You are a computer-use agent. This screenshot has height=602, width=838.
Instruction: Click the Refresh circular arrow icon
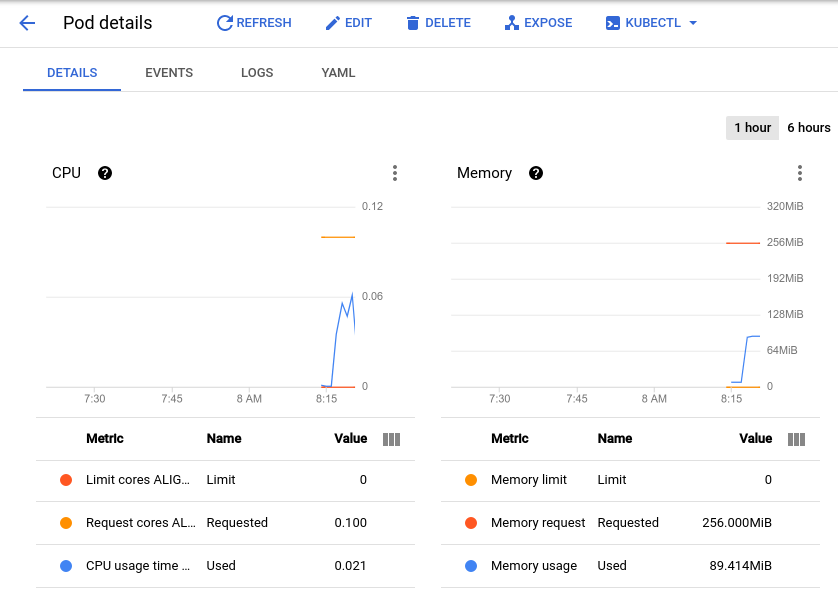click(224, 23)
